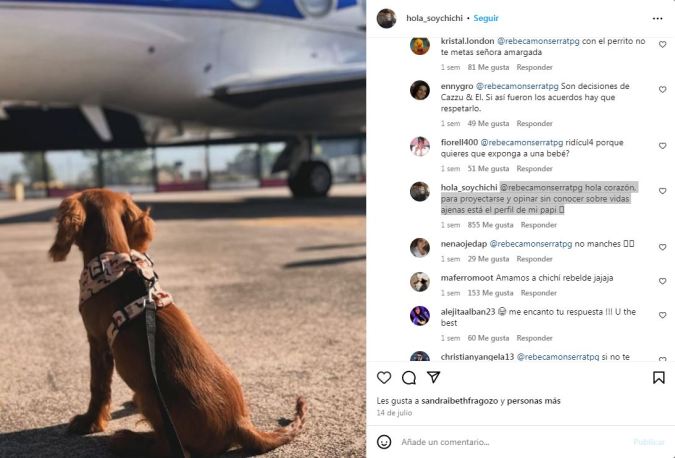This screenshot has width=675, height=458.
Task: Open the emoji picker in the comment box
Action: click(384, 441)
